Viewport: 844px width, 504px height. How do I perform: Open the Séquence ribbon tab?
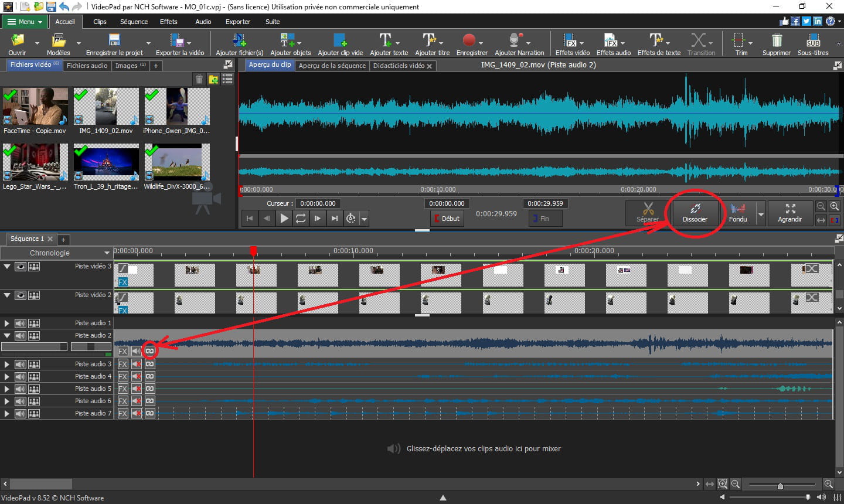[134, 22]
